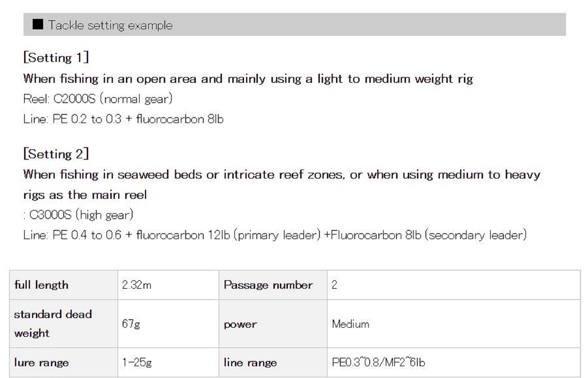588x378 pixels.
Task: Click the 'rigs as the main reel' text
Action: tap(85, 195)
